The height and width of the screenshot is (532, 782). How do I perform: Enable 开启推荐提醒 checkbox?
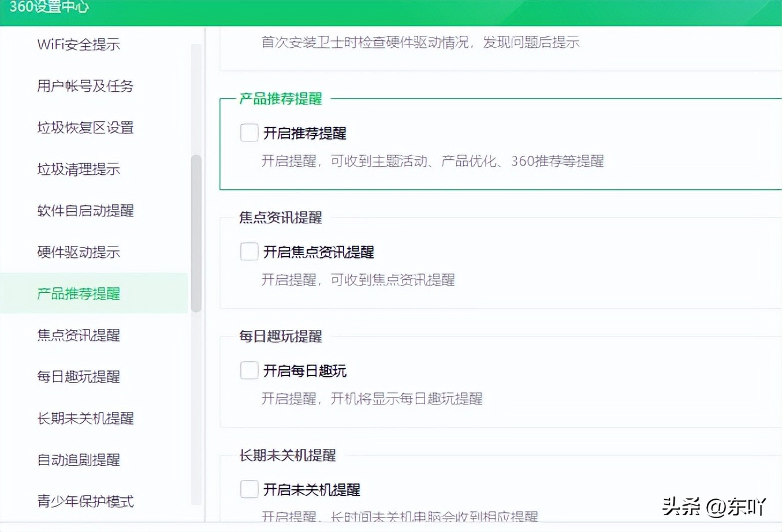(248, 132)
